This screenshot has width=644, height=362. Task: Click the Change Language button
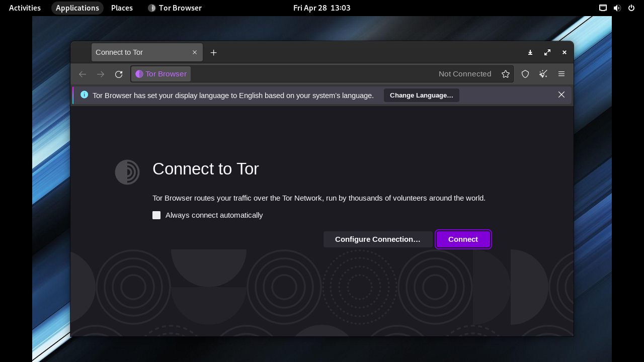421,96
